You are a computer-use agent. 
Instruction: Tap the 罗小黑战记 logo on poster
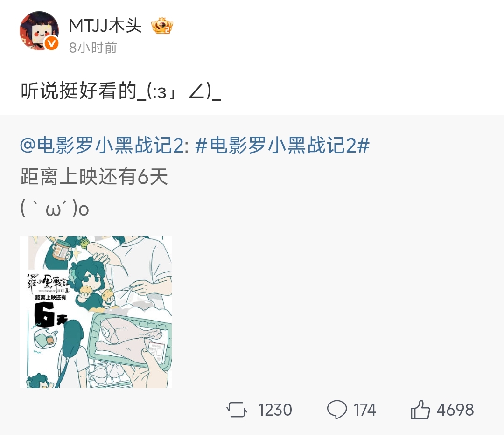click(x=48, y=284)
